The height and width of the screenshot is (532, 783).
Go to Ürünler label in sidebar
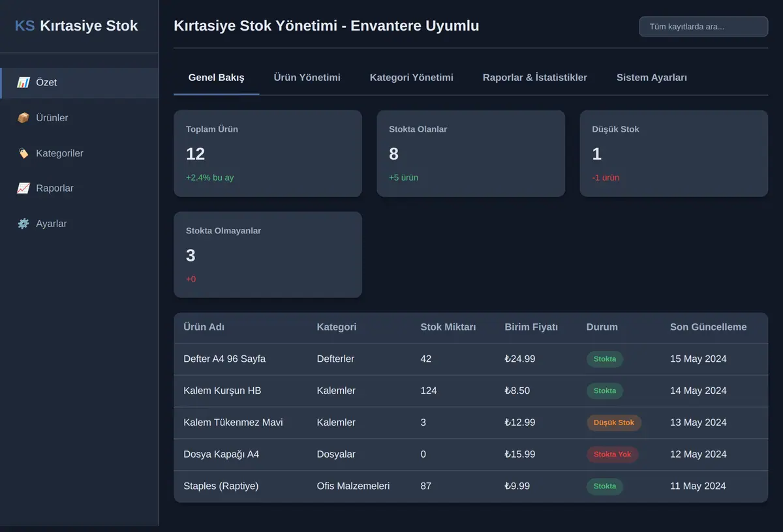[52, 118]
